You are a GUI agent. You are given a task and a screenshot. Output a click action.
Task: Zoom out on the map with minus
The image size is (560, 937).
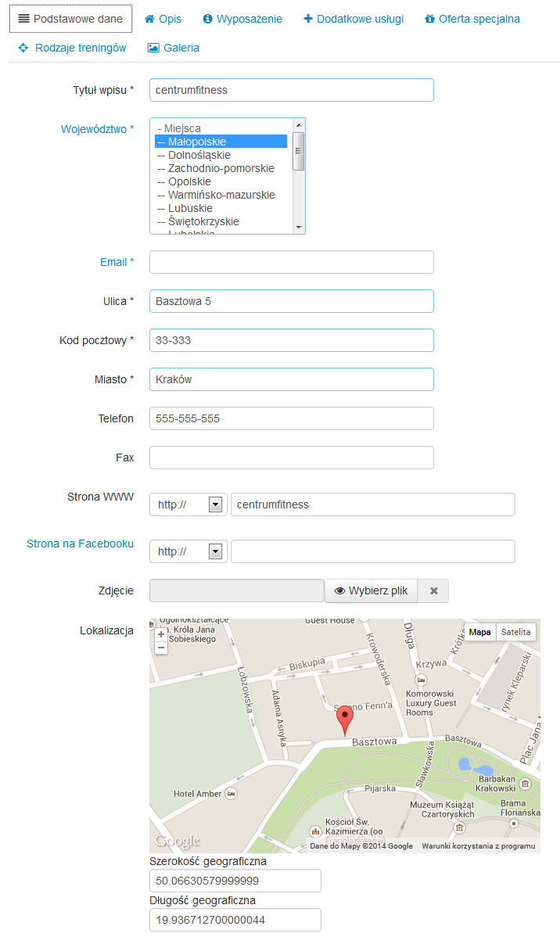point(161,648)
